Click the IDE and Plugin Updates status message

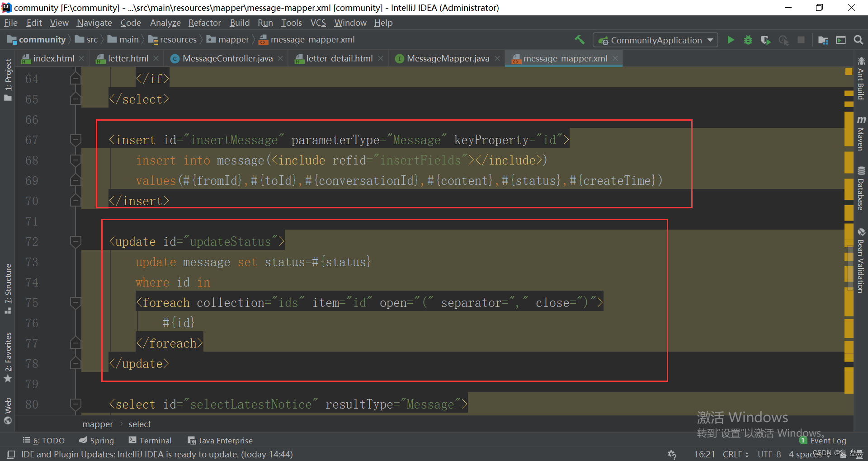pyautogui.click(x=157, y=454)
